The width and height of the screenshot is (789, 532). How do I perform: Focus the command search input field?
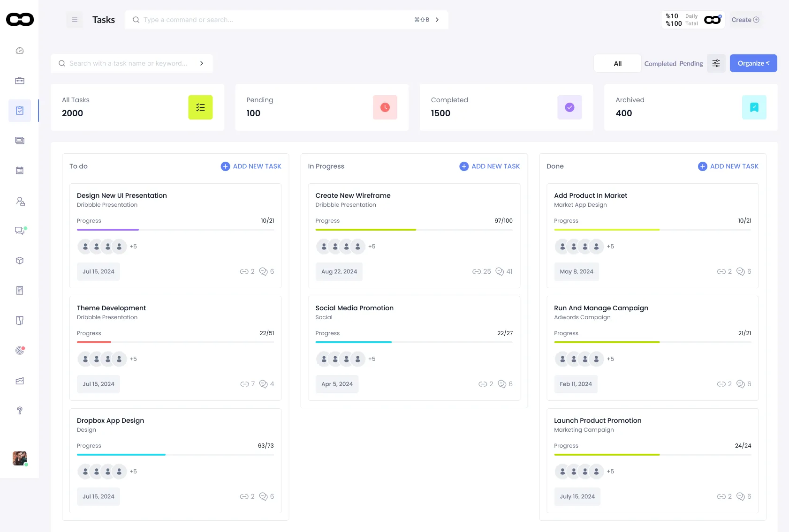[287, 20]
